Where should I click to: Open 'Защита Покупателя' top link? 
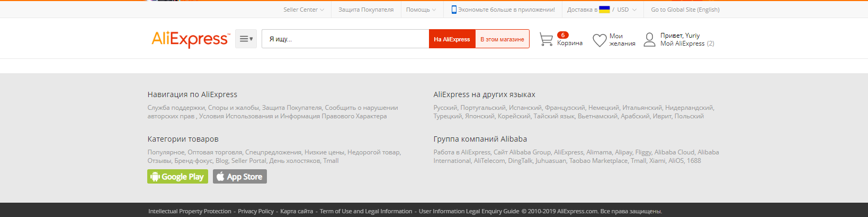[366, 10]
